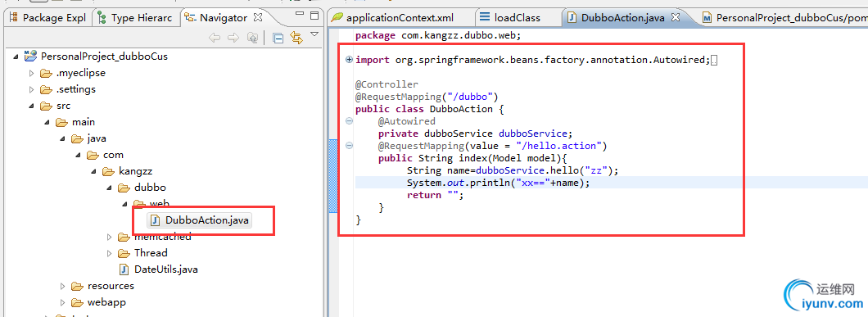Click the "/dubbo" request mapping string
The image size is (868, 317).
469,97
